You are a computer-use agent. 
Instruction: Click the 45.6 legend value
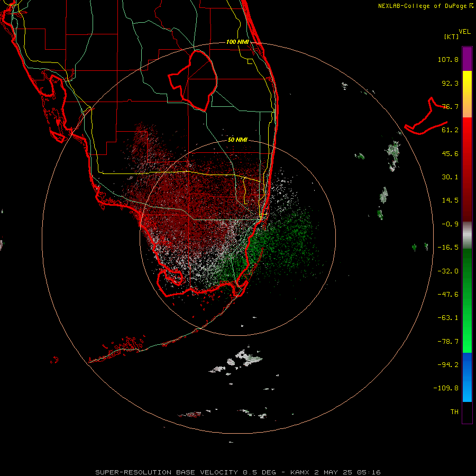point(450,153)
